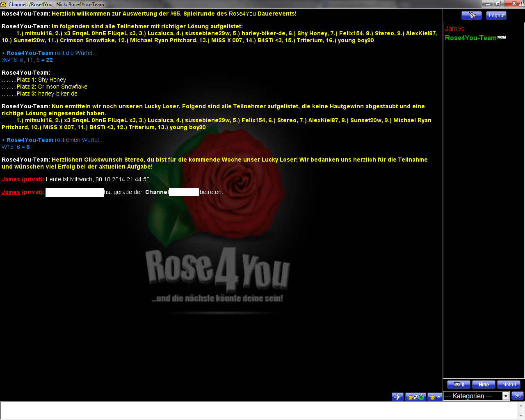
Task: Open the Hilfe help button
Action: click(484, 385)
